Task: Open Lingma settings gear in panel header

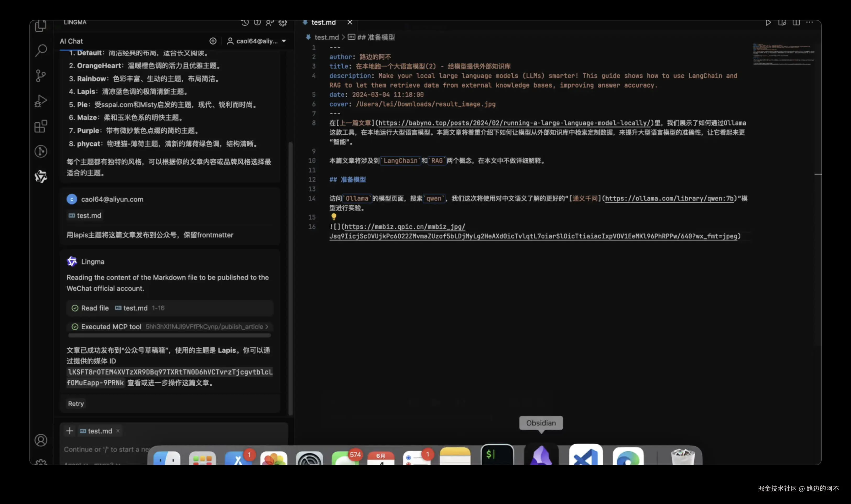Action: pyautogui.click(x=282, y=23)
